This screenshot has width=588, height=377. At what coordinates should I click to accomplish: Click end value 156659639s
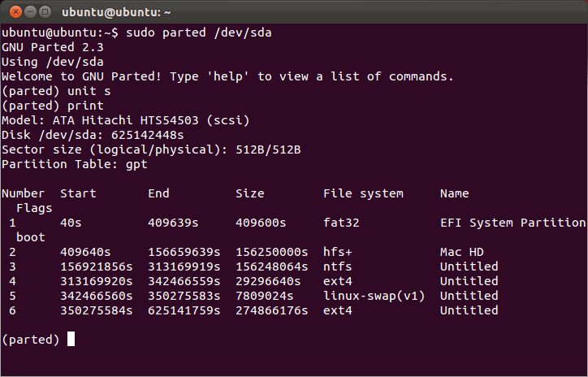[x=184, y=252]
